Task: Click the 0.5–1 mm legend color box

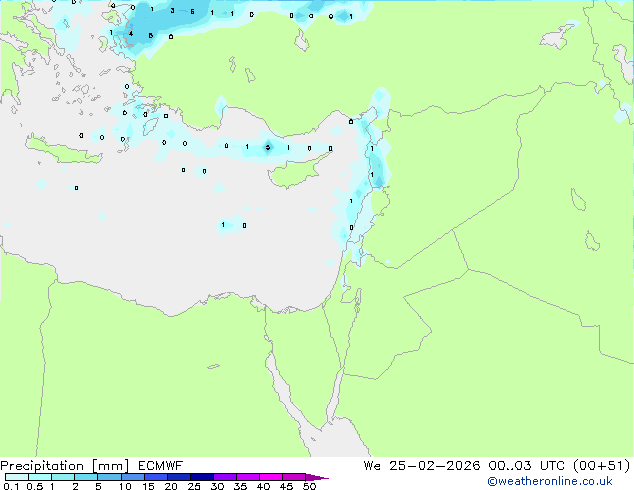Action: 40,477
